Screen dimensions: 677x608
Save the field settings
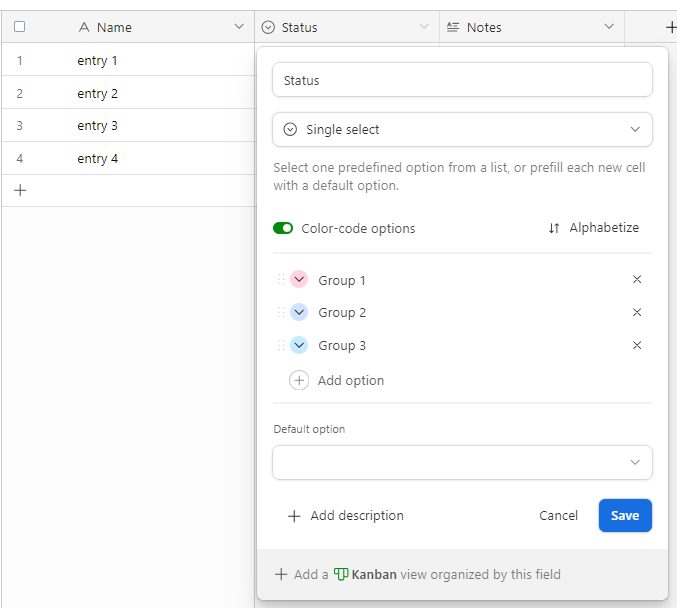pyautogui.click(x=625, y=515)
